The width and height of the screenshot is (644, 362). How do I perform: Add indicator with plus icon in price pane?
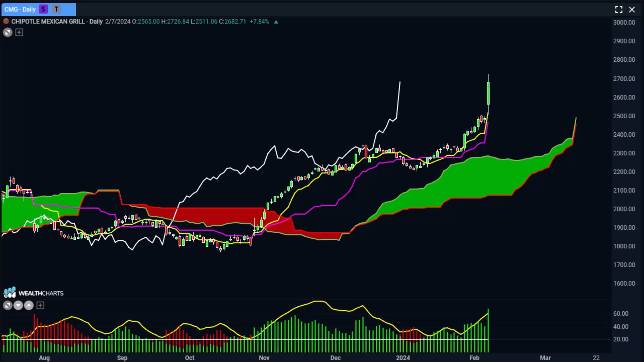19,33
